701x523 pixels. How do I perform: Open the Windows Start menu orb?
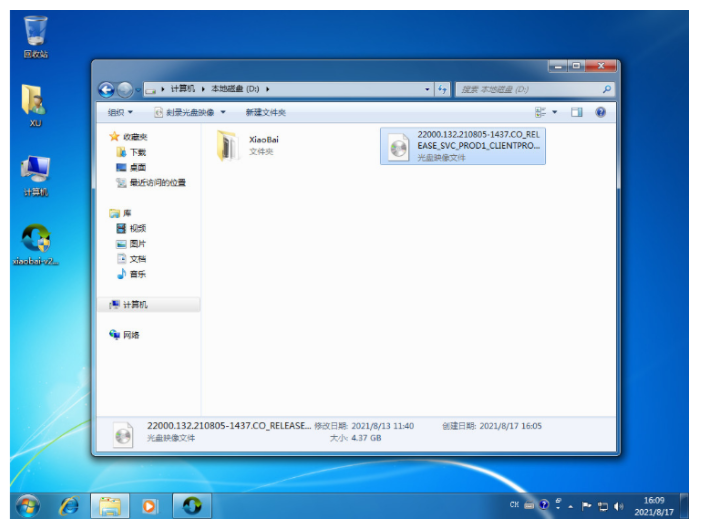click(28, 506)
